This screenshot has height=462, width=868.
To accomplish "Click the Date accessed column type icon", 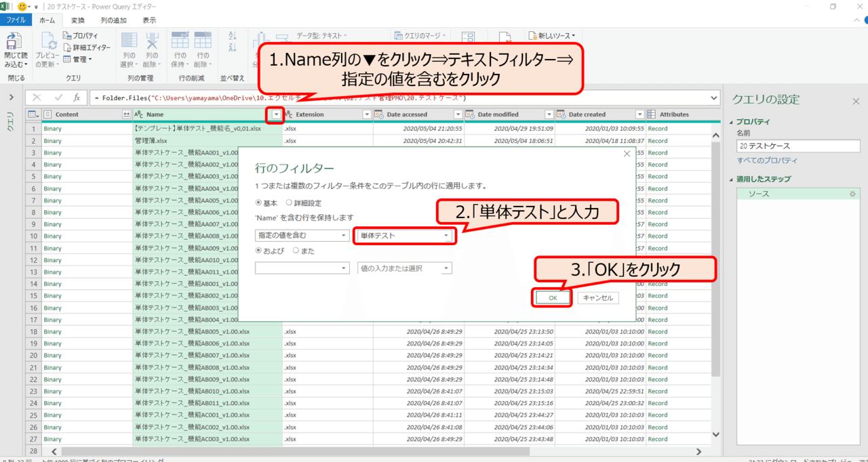I will coord(379,114).
